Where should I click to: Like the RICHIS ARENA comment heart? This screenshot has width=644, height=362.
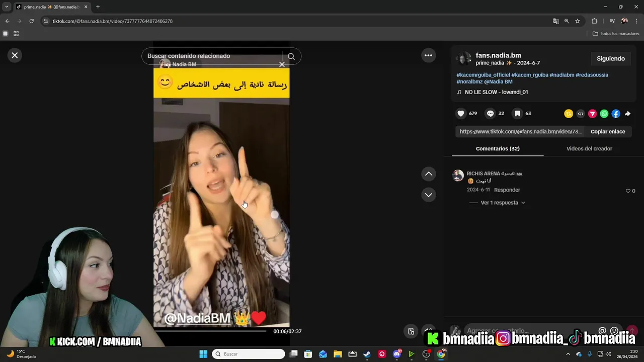(628, 191)
